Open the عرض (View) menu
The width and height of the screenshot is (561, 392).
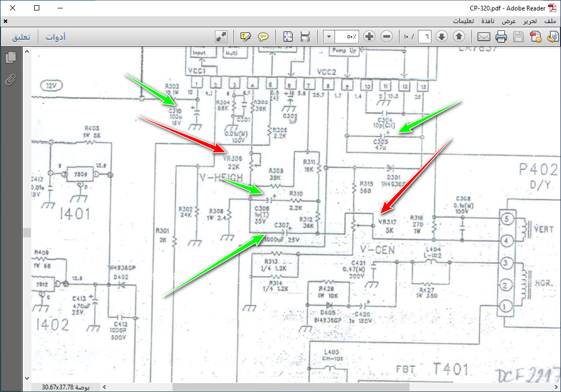point(509,21)
